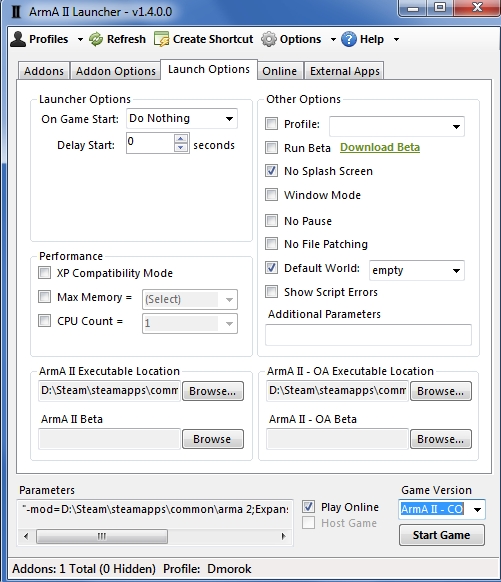Decrease Delay Start with down arrow

click(x=181, y=147)
